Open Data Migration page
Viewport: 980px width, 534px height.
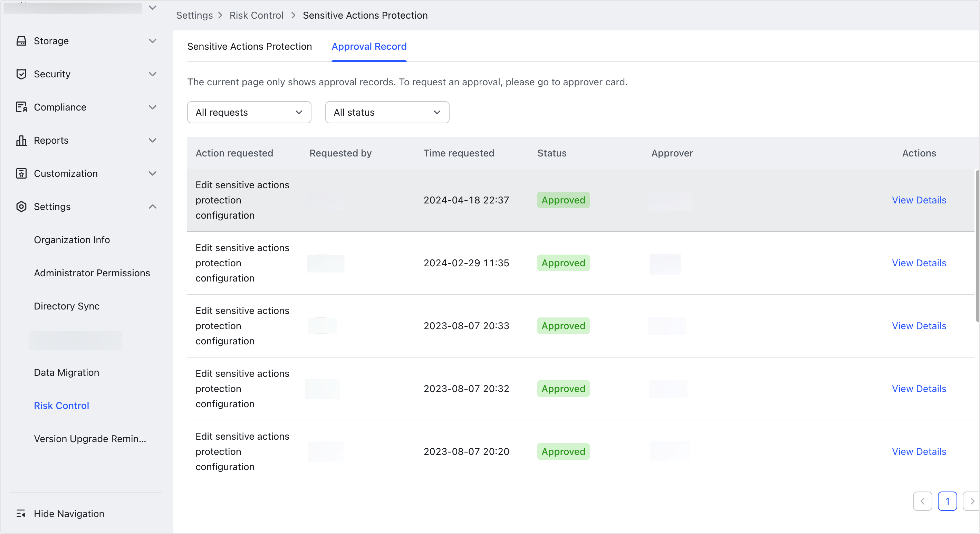(67, 372)
